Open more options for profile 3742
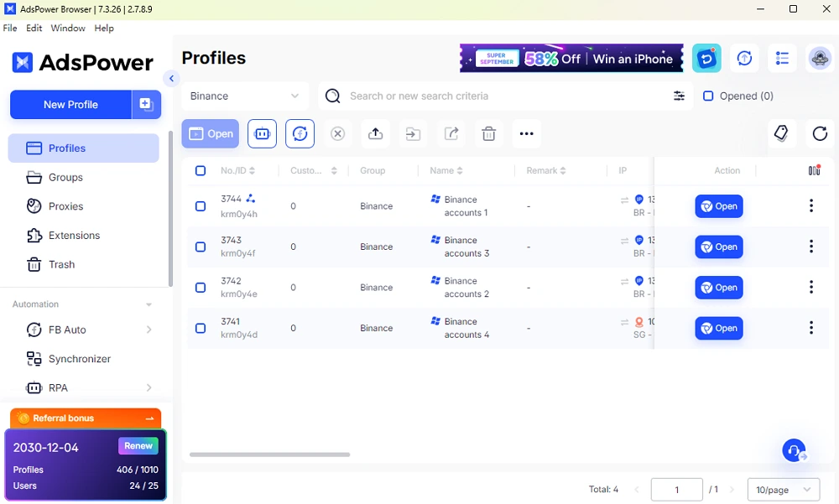 click(811, 288)
